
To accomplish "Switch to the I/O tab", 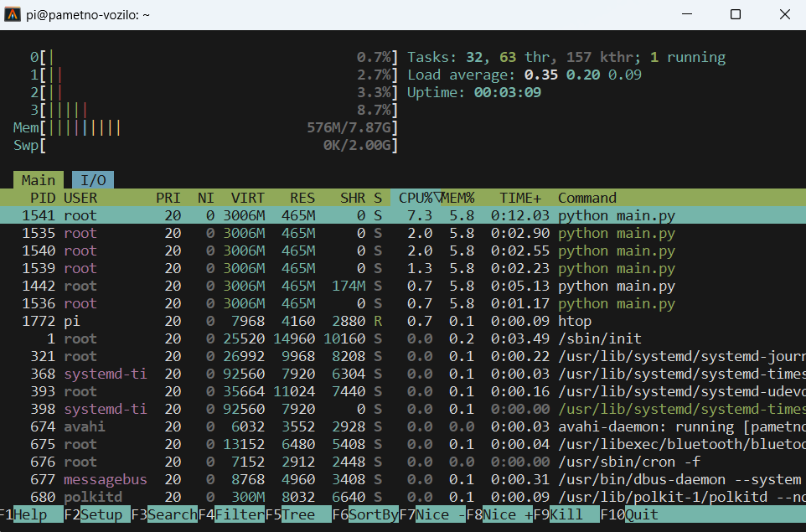I will click(x=92, y=179).
